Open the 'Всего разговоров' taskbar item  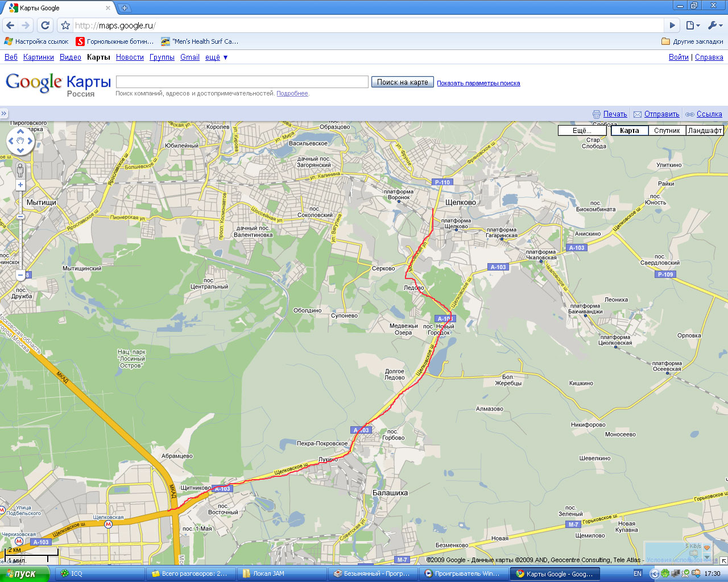(x=191, y=573)
